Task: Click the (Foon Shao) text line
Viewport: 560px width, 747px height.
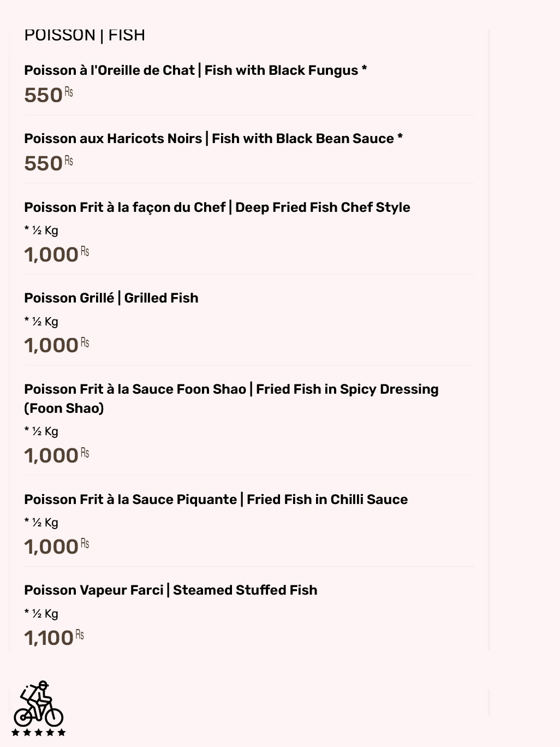Action: click(64, 408)
